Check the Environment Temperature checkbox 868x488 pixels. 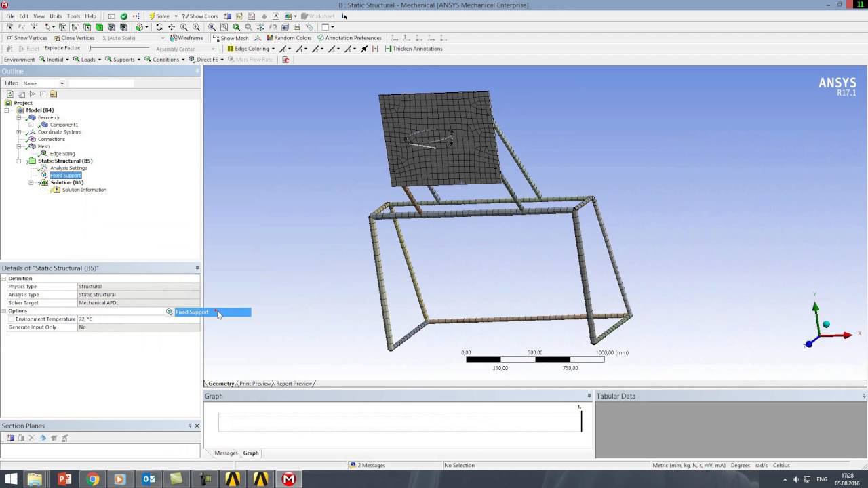(12, 319)
